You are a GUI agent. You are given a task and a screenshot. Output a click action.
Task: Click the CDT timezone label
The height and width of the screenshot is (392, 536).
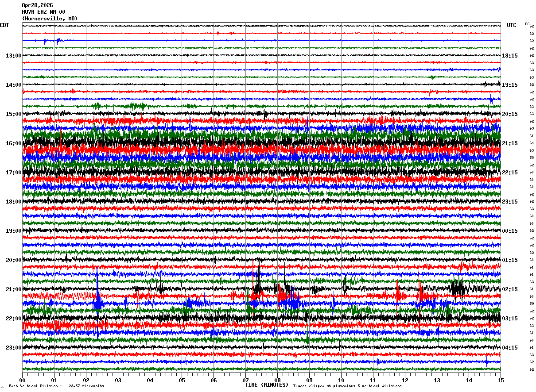pyautogui.click(x=4, y=25)
